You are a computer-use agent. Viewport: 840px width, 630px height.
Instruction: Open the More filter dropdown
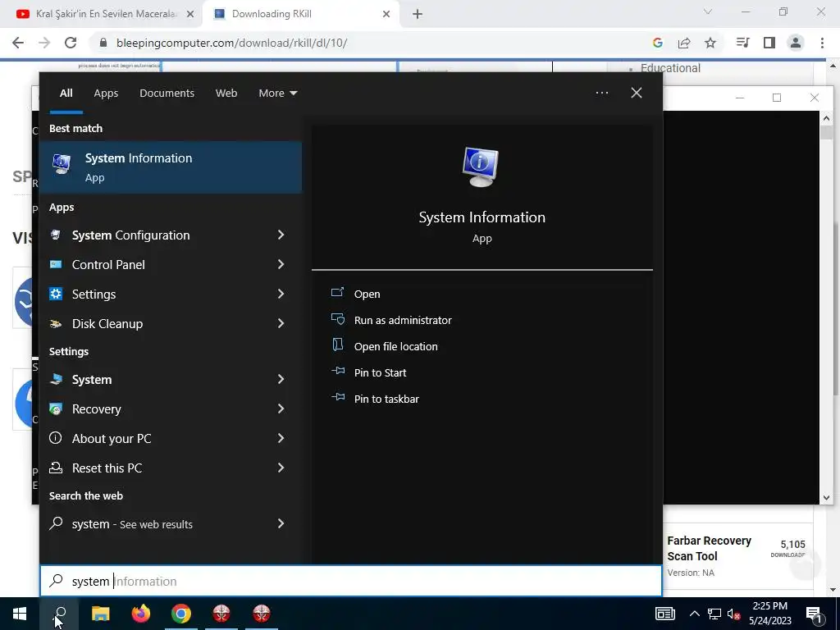tap(277, 94)
